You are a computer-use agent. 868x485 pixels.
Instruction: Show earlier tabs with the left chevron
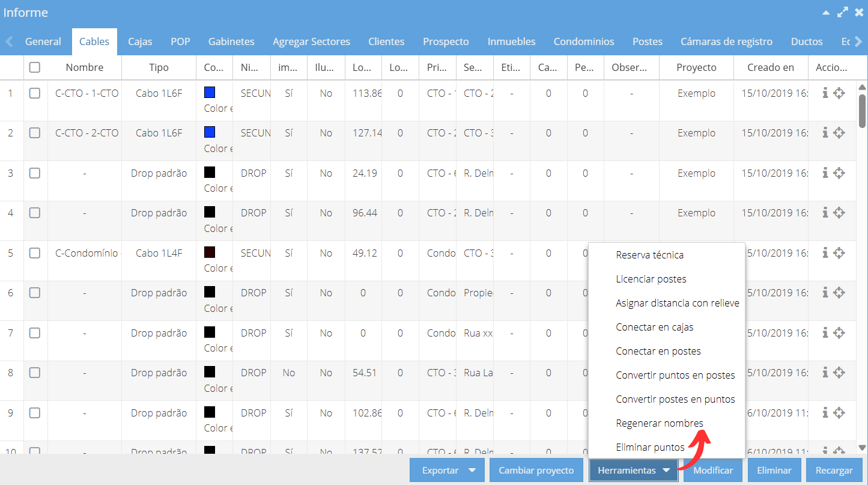[x=9, y=41]
